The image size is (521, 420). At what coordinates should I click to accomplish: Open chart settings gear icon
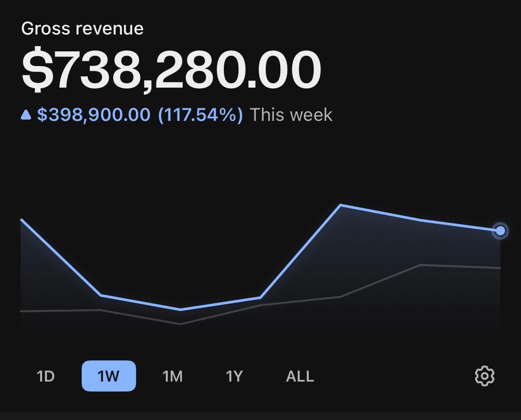point(485,376)
